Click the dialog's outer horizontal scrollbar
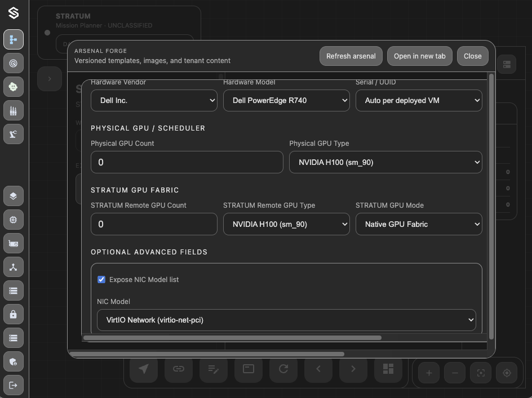 207,354
